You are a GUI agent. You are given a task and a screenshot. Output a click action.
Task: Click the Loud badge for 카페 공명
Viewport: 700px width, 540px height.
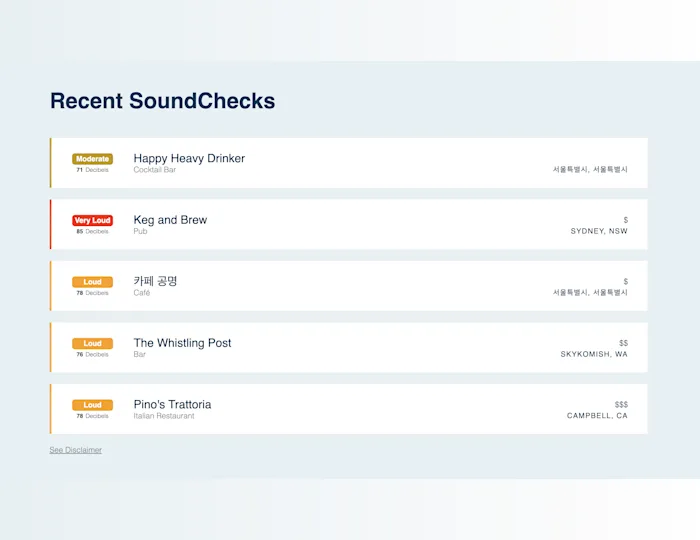coord(92,282)
